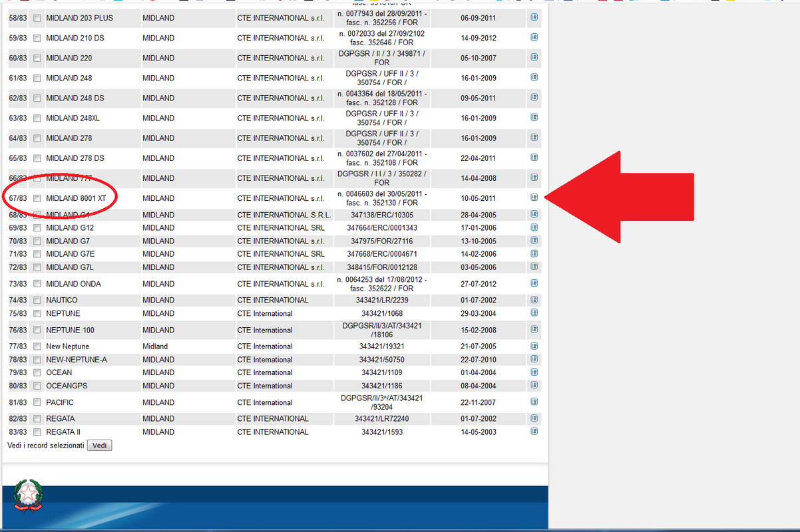
Task: Click the 347975/FOR/27116 protocol cell
Action: (x=382, y=241)
